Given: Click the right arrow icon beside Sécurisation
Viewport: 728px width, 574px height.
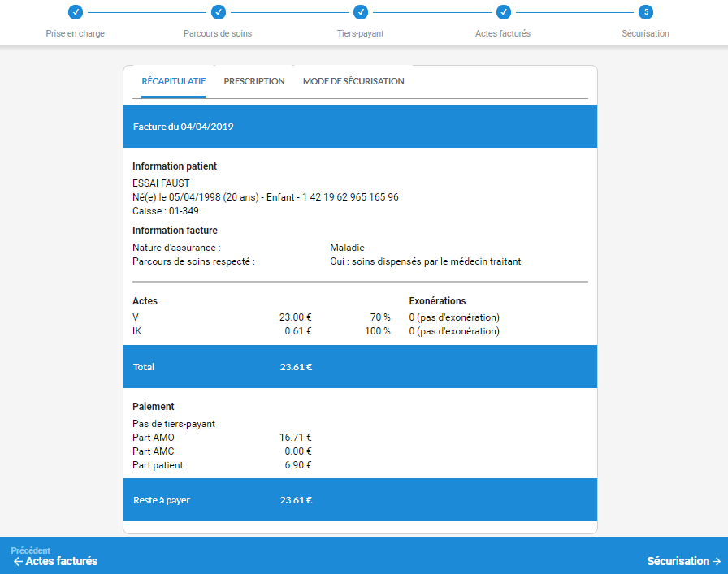Looking at the screenshot, I should tap(717, 561).
